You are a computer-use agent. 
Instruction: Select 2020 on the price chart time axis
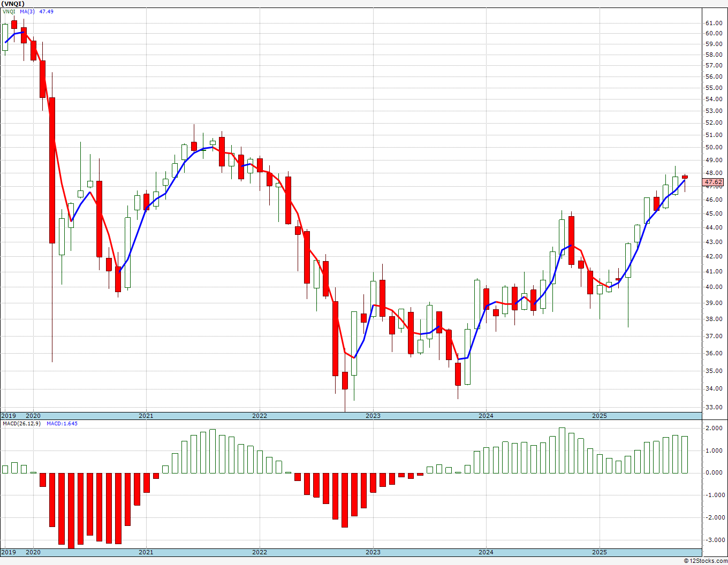coord(33,416)
